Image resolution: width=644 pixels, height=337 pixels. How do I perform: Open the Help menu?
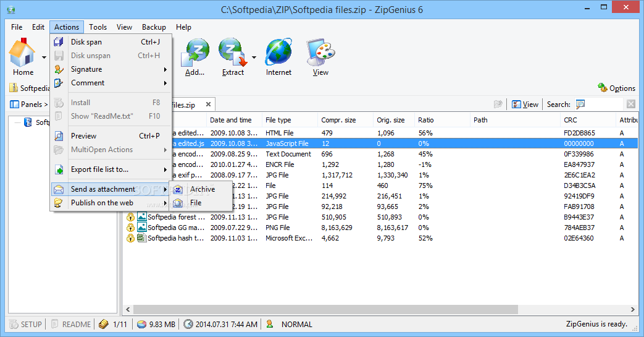pyautogui.click(x=183, y=27)
